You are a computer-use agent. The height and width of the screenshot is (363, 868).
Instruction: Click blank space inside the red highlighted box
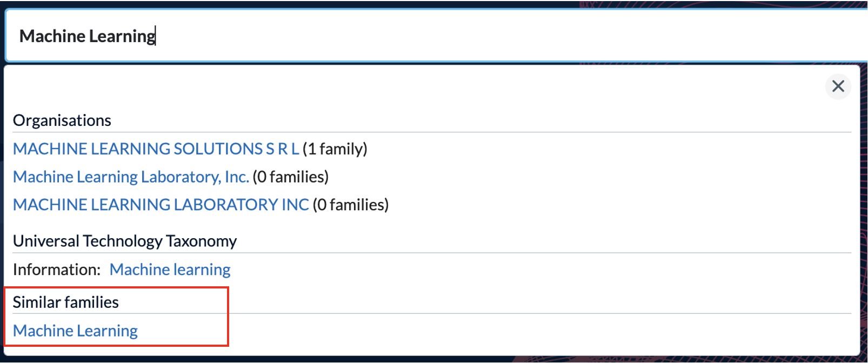(x=184, y=330)
